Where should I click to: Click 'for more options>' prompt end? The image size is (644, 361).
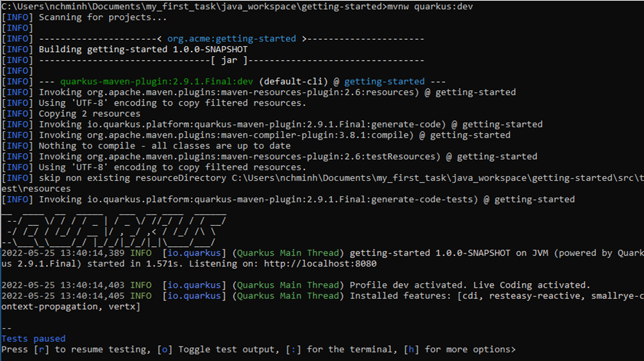(470, 350)
